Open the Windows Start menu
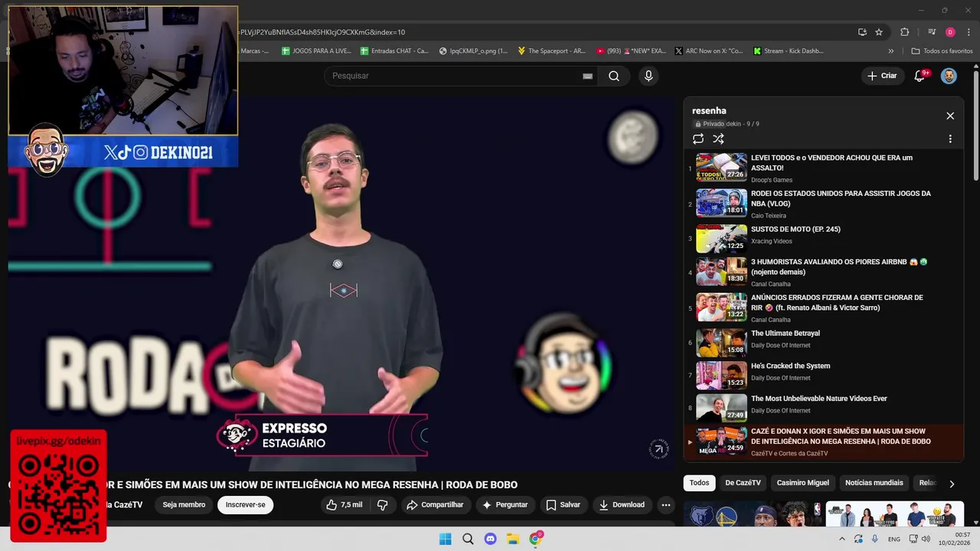980x551 pixels. point(445,539)
